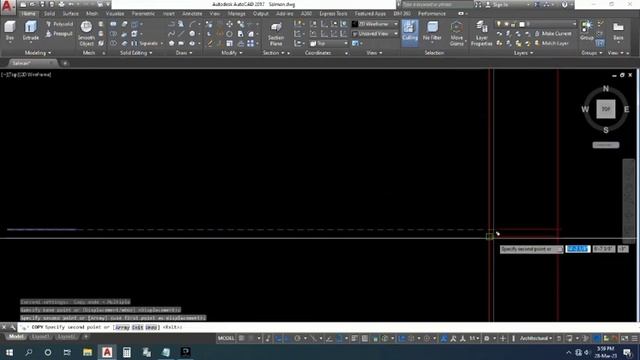Switch to the Model layout tab
Screen dimensions: 640x360
coord(16,337)
